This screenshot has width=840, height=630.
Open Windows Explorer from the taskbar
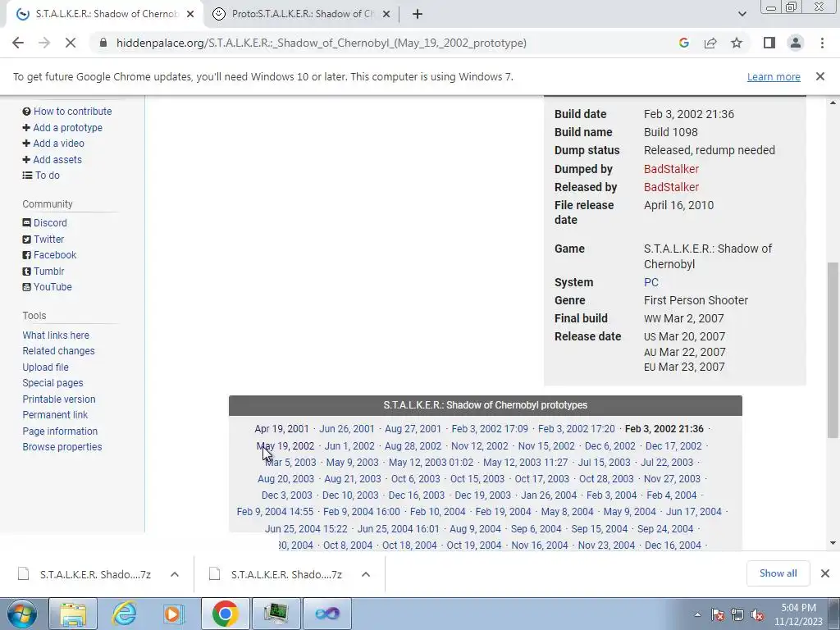coord(73,614)
